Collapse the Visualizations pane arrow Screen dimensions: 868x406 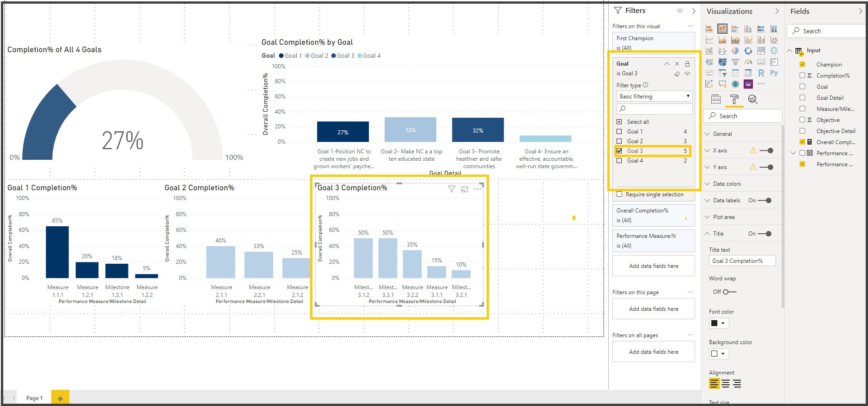point(777,11)
